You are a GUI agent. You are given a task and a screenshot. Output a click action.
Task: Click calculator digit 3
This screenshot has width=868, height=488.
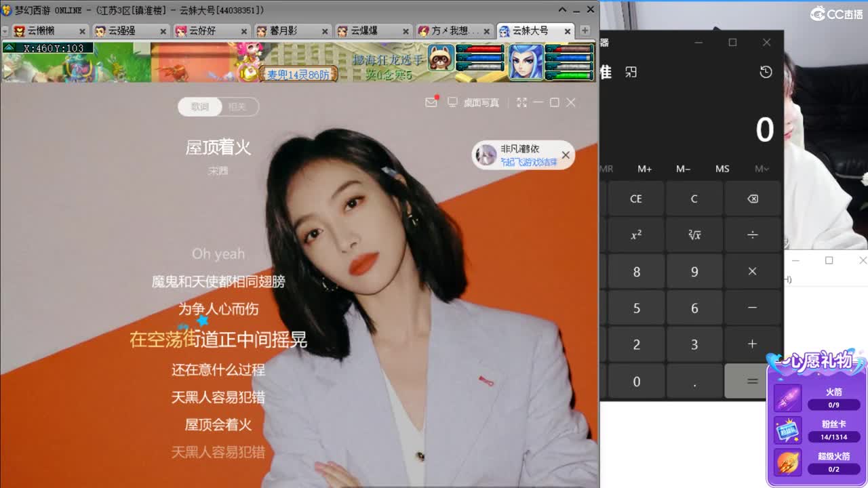point(694,344)
